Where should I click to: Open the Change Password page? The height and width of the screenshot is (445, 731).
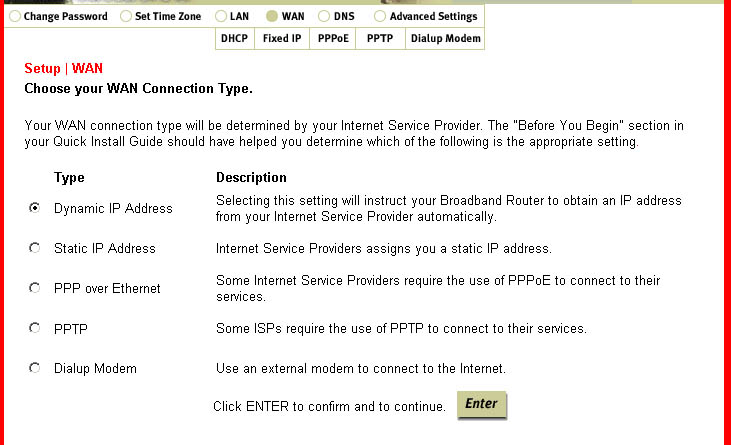point(64,17)
